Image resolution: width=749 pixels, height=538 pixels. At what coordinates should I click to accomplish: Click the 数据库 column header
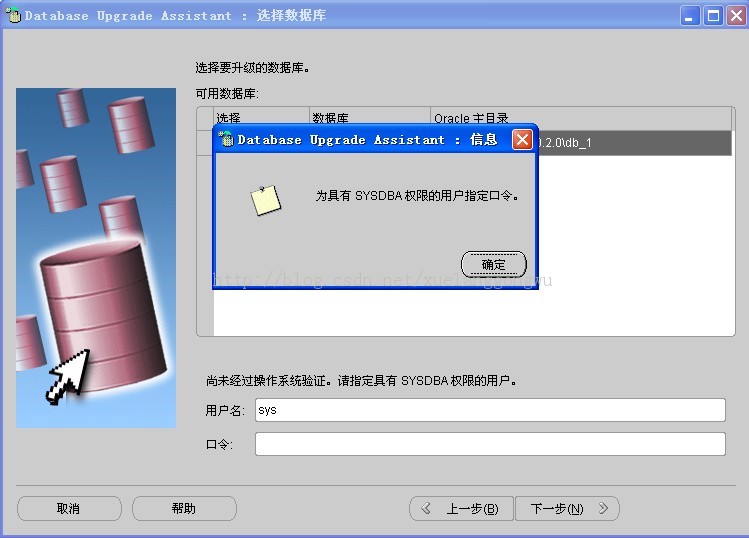pyautogui.click(x=370, y=117)
